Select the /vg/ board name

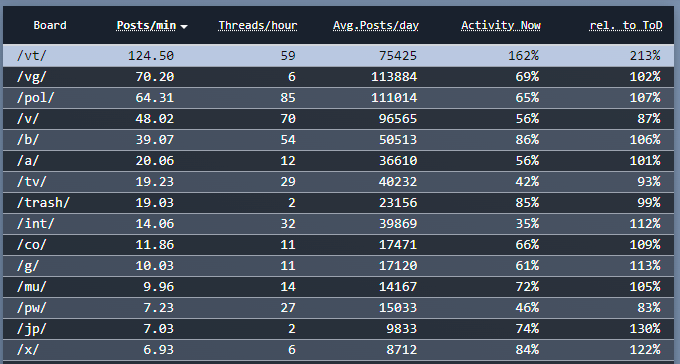pos(32,77)
